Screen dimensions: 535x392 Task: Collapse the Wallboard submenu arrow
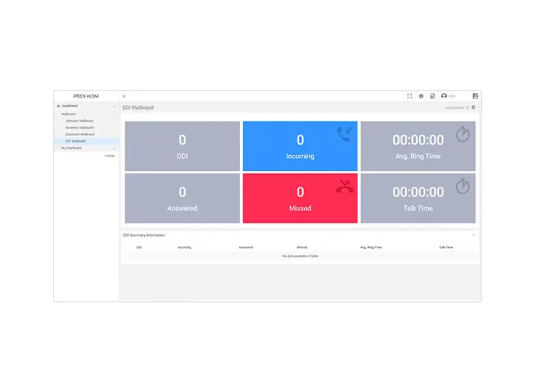coord(114,114)
